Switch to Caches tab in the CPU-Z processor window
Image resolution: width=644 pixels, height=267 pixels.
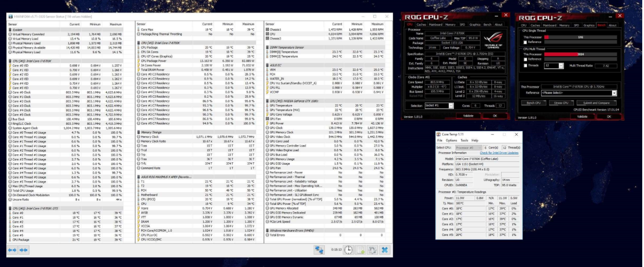pyautogui.click(x=421, y=25)
